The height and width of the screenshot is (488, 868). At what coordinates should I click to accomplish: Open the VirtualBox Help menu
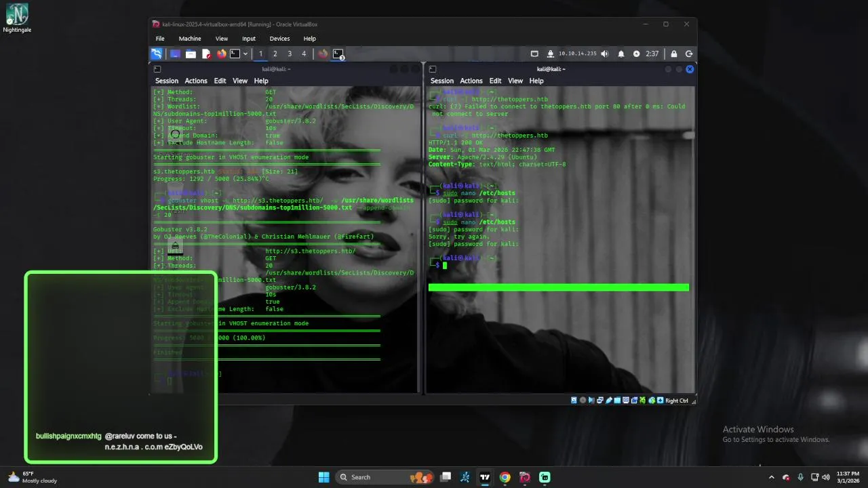309,39
